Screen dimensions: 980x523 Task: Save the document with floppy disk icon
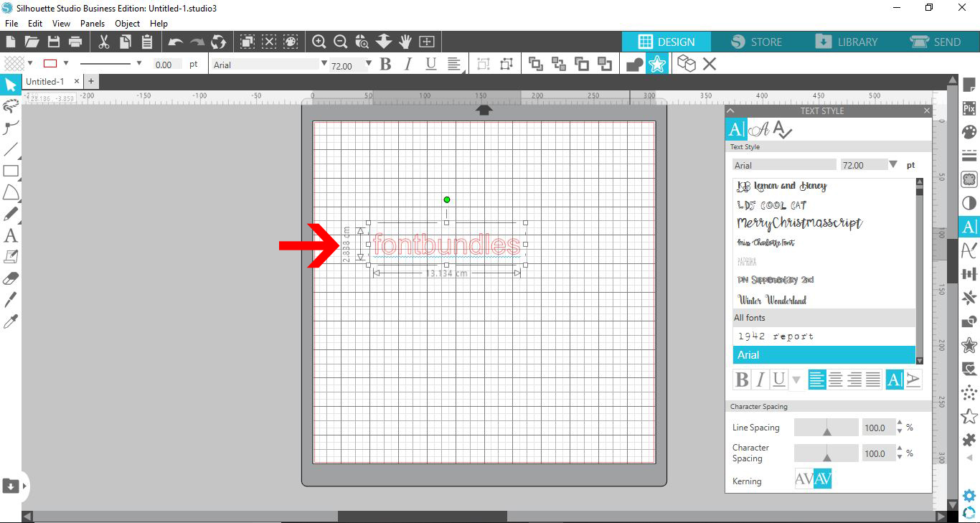(x=54, y=42)
